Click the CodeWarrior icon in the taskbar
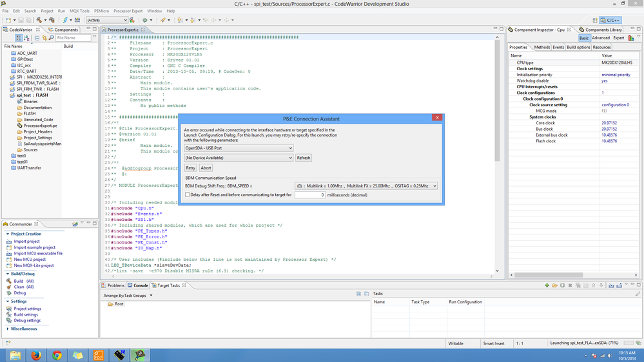The image size is (644, 362). 140,355
